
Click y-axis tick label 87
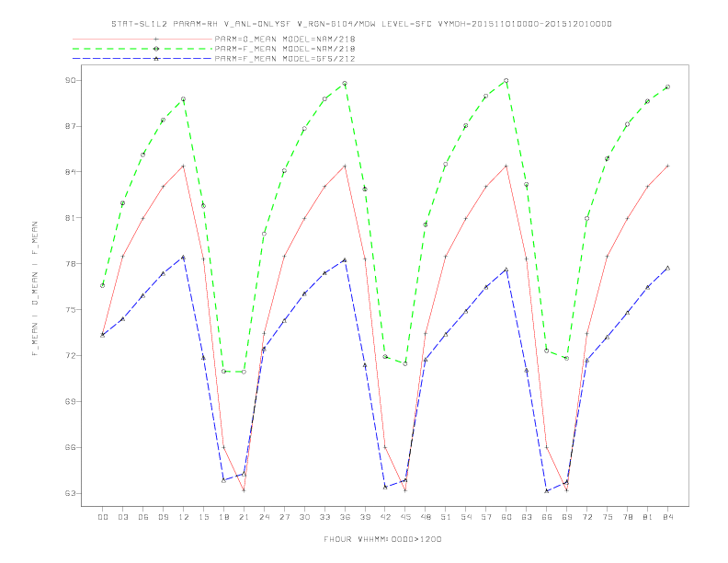coord(70,126)
